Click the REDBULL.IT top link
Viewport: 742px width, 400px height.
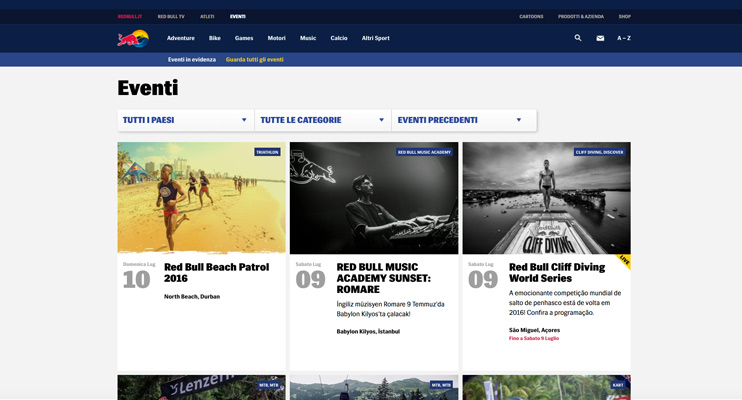pyautogui.click(x=130, y=17)
